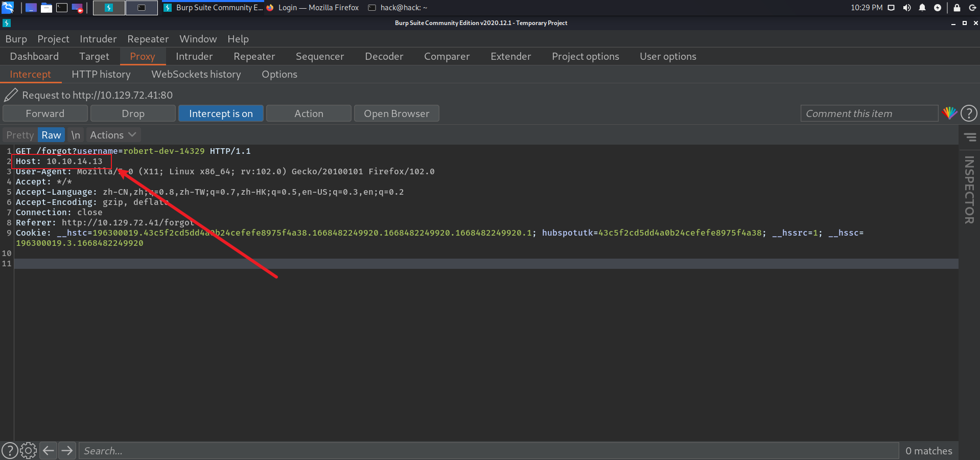Launch the terminal emulator taskbar icon
980x460 pixels.
pos(62,8)
